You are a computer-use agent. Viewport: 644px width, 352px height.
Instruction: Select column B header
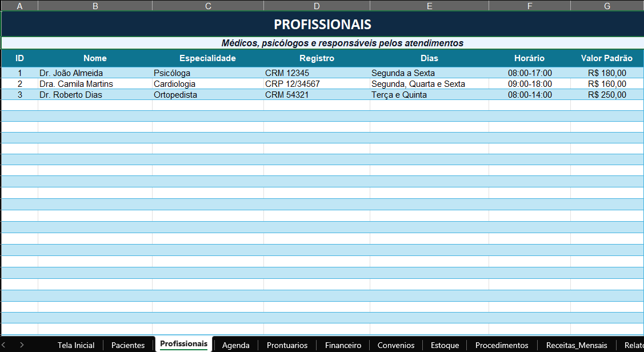click(x=95, y=6)
